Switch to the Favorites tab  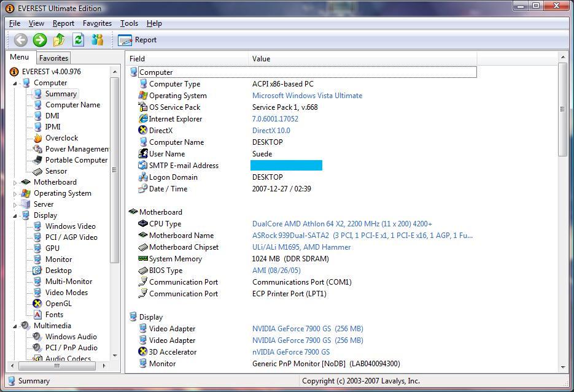[53, 58]
